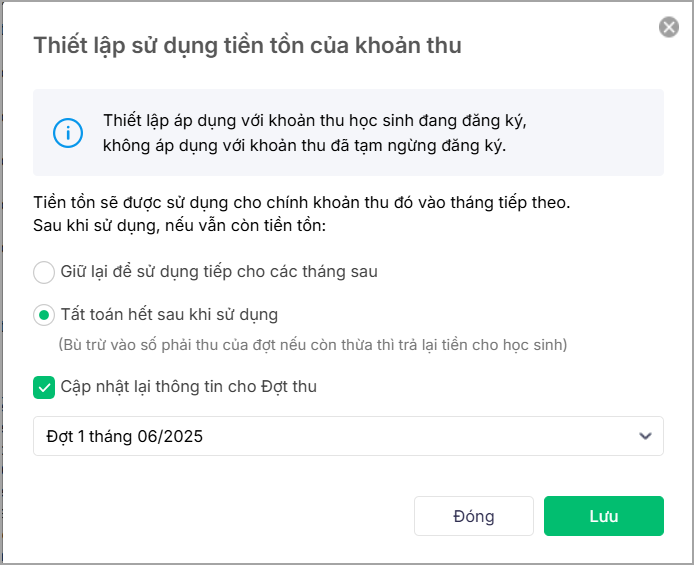
Task: Click the "Thiết lập áp dụng với khoản thu" info text
Action: tap(314, 121)
